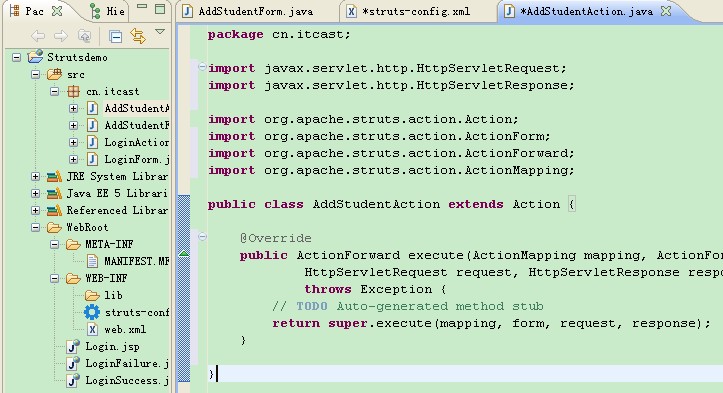This screenshot has width=723, height=393.
Task: Click the package cn.itcast declaration
Action: pos(279,35)
